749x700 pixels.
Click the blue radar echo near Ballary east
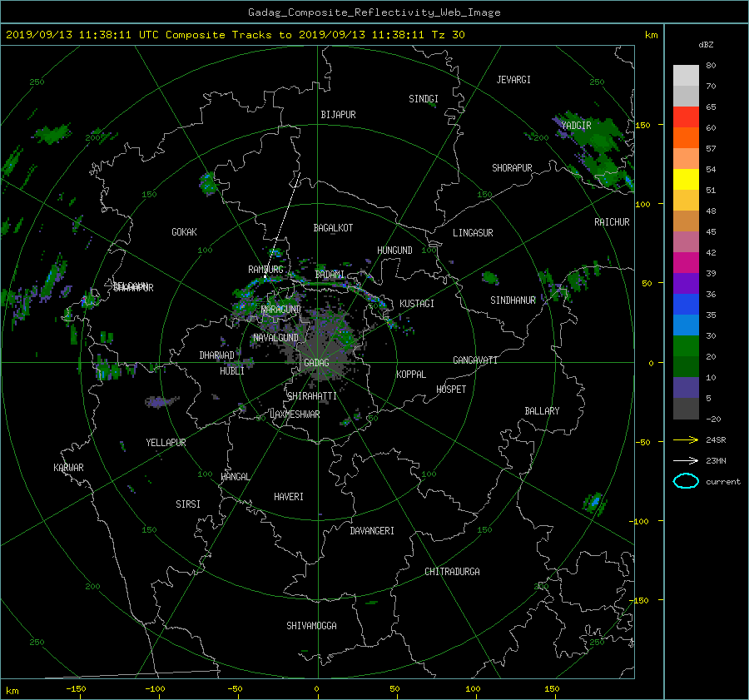click(x=595, y=503)
